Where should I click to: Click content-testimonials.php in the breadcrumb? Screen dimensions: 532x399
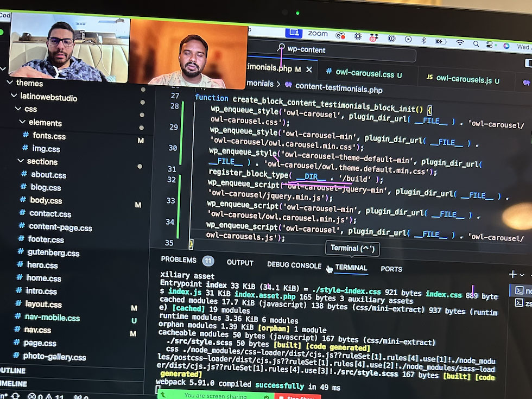(x=339, y=88)
